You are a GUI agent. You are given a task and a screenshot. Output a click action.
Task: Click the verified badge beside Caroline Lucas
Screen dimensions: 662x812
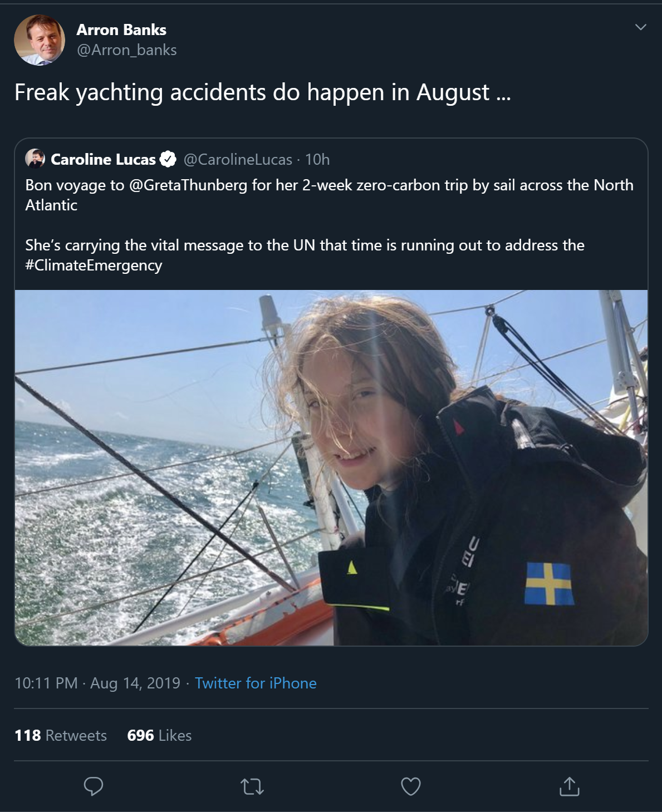pos(168,159)
